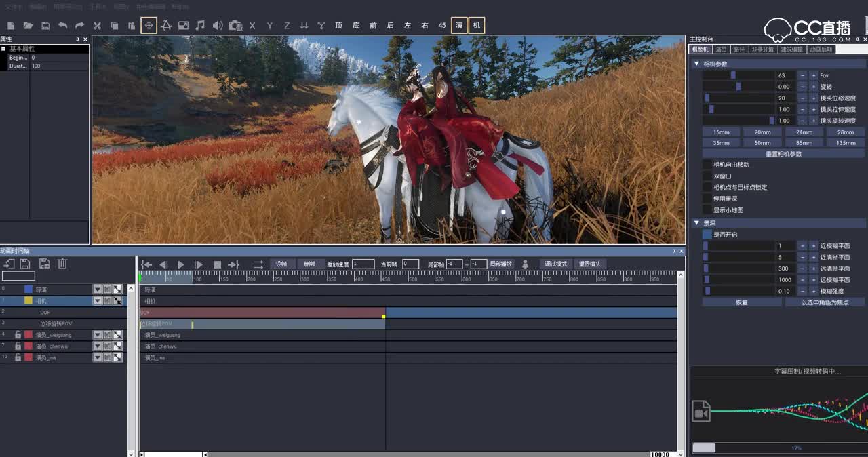The image size is (868, 457).
Task: Click timeline delete trash icon
Action: click(x=62, y=264)
